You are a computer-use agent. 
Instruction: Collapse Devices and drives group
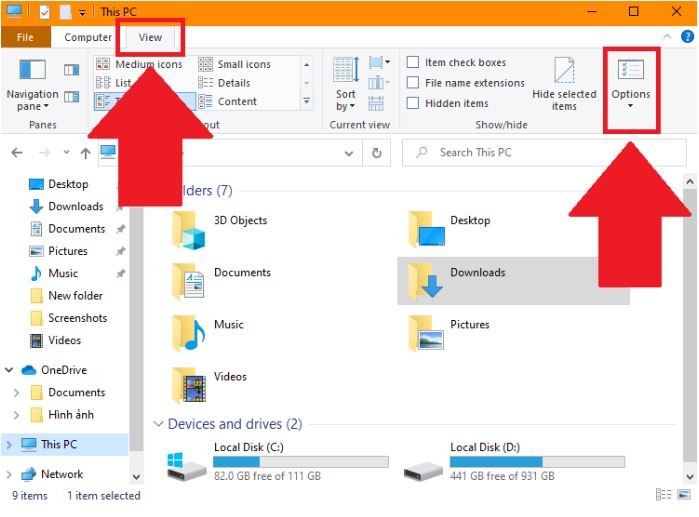point(158,424)
